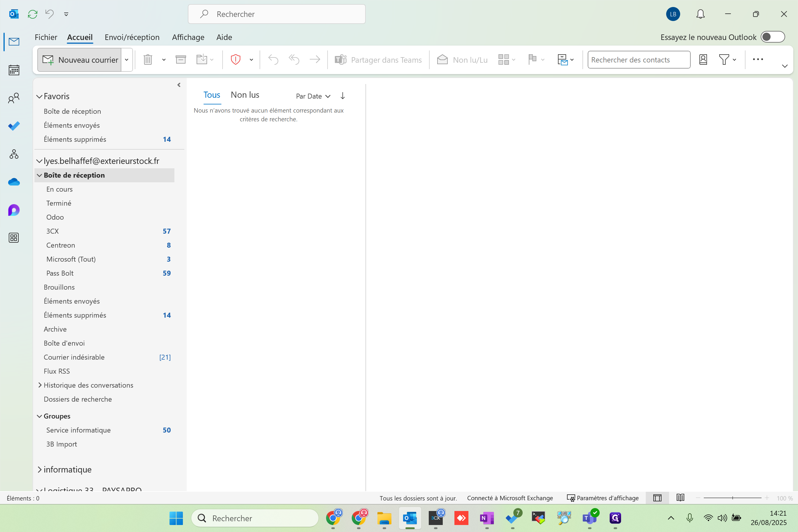Open Nouveau courrier dropdown arrow
The image size is (798, 532).
click(127, 60)
